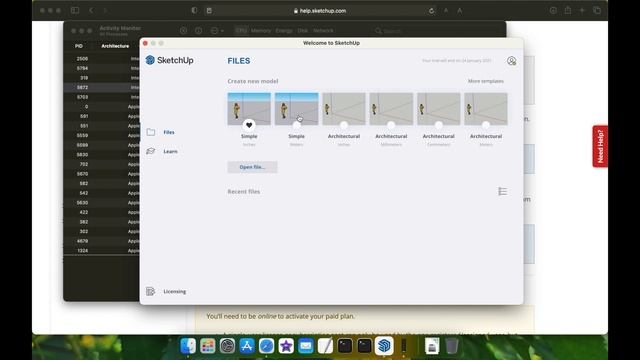Set Architectural Centimeters template as default

click(x=438, y=125)
